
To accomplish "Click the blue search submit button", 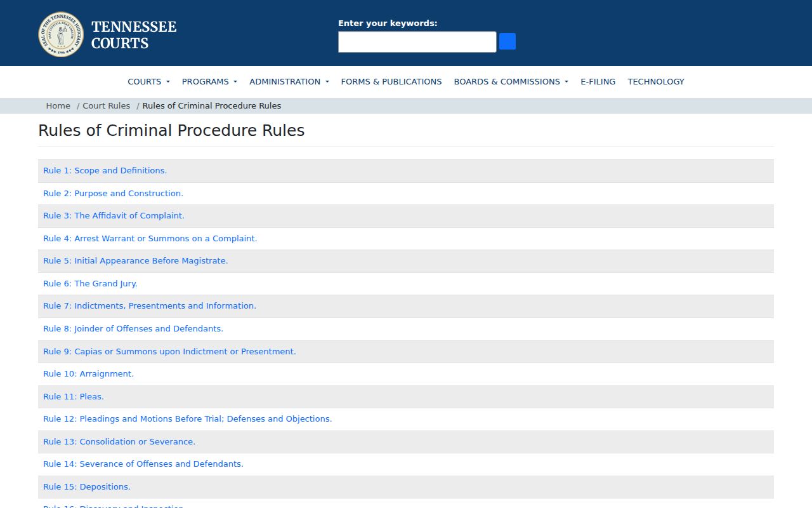I will (507, 42).
